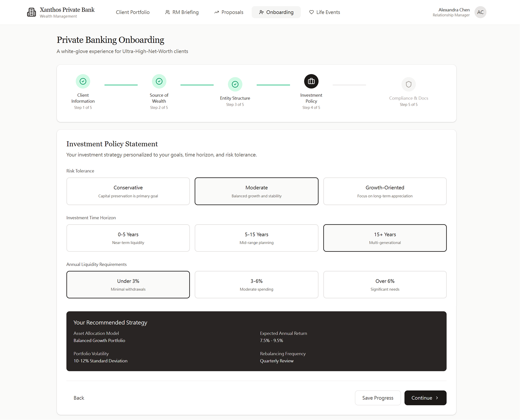Click the Entity Structure step checkmark icon
Image resolution: width=520 pixels, height=420 pixels.
pyautogui.click(x=235, y=84)
